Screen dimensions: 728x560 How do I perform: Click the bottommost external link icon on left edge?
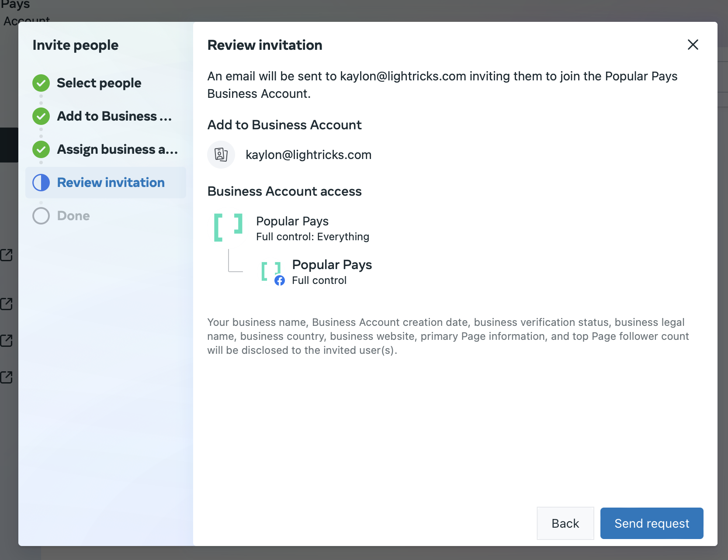click(x=7, y=377)
